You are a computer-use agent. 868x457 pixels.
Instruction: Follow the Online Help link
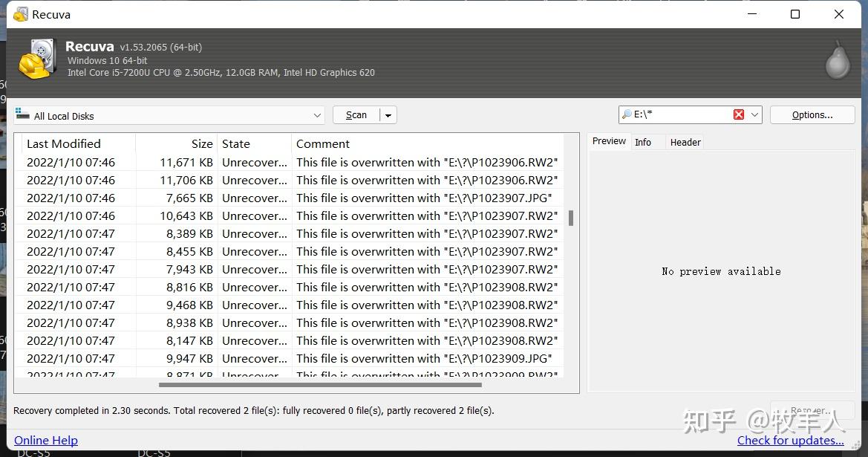[46, 440]
